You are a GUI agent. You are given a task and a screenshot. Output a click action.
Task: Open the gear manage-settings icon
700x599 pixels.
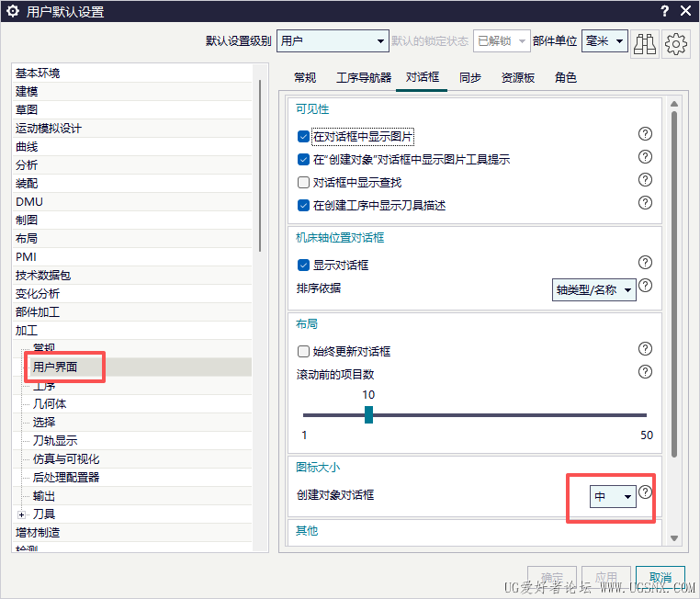click(676, 44)
